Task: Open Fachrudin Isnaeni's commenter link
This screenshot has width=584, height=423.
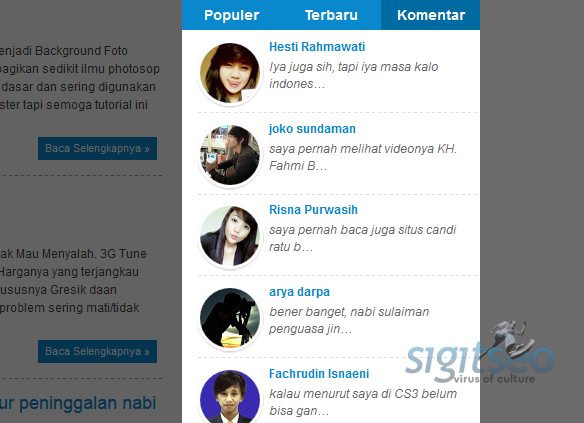Action: pyautogui.click(x=319, y=373)
